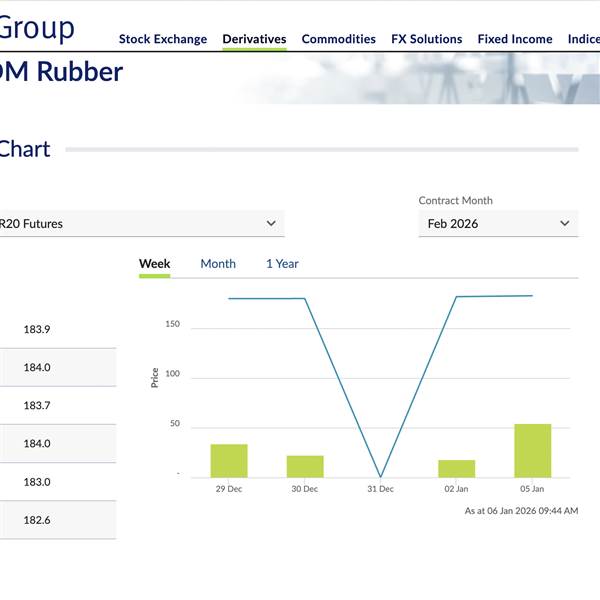Click the Contract Month label
Viewport: 600px width, 600px height.
(455, 201)
